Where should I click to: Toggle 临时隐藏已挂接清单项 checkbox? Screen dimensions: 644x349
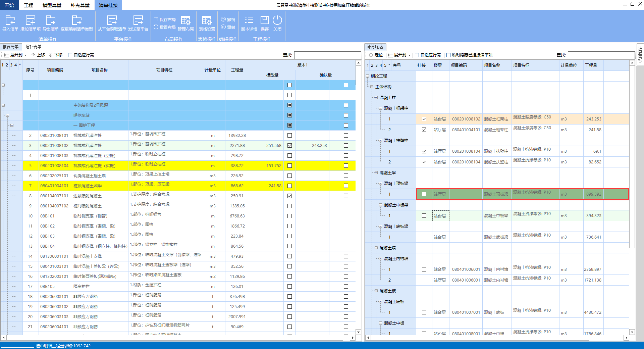(x=448, y=55)
